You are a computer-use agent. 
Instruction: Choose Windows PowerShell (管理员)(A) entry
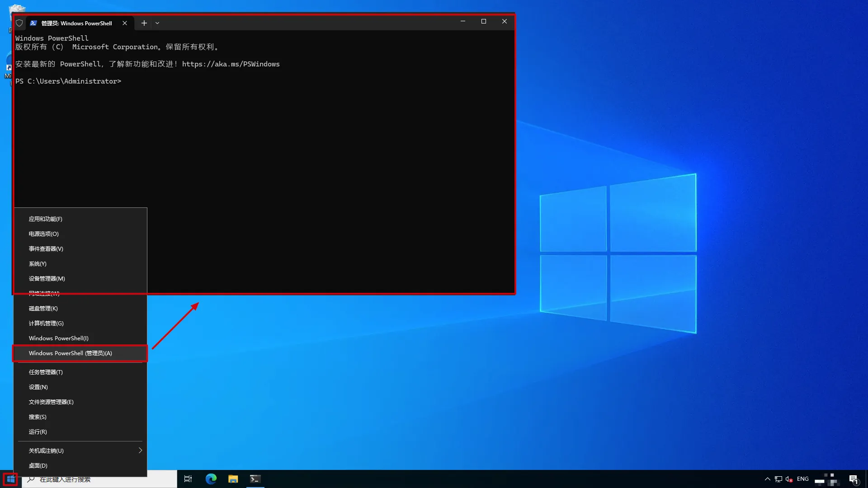80,353
